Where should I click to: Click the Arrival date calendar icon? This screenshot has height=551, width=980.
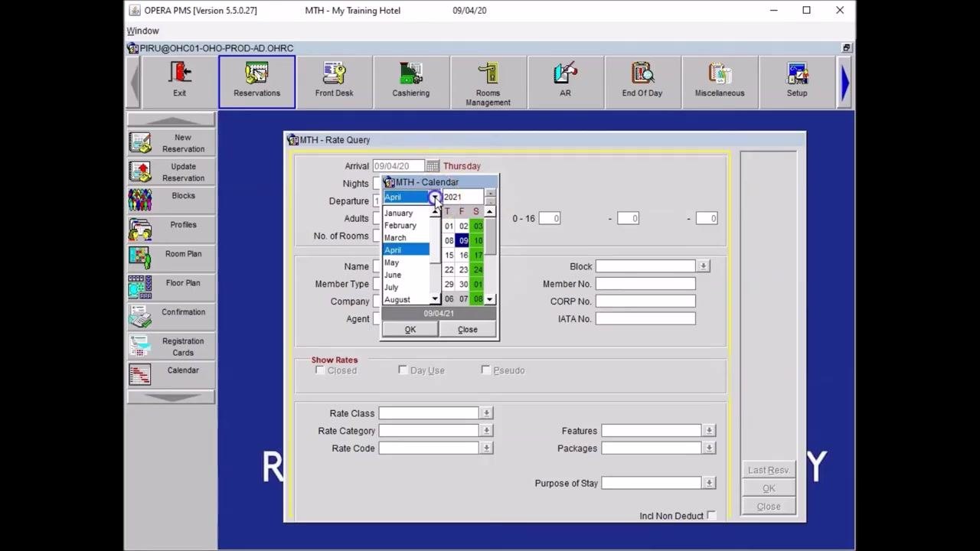click(x=433, y=166)
